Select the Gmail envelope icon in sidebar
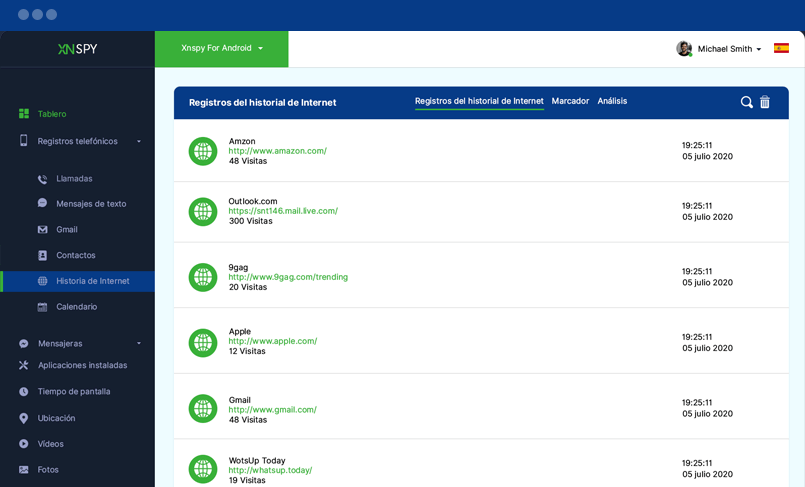Viewport: 805px width, 487px height. (42, 230)
